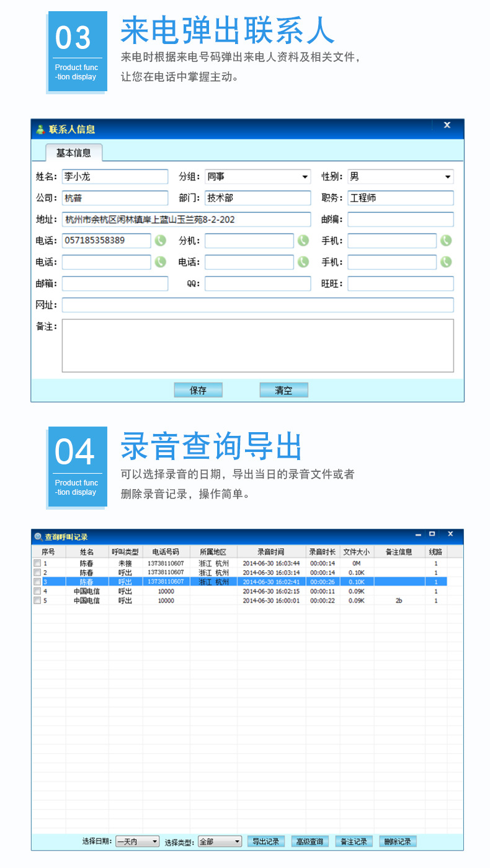Click the 姓名 field containing 李小龙

click(115, 177)
